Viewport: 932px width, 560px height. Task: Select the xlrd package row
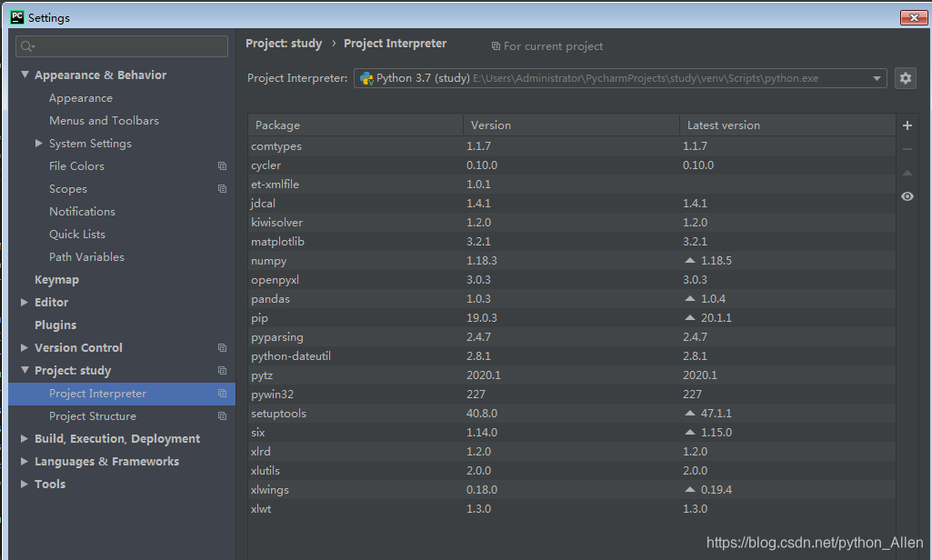(572, 451)
